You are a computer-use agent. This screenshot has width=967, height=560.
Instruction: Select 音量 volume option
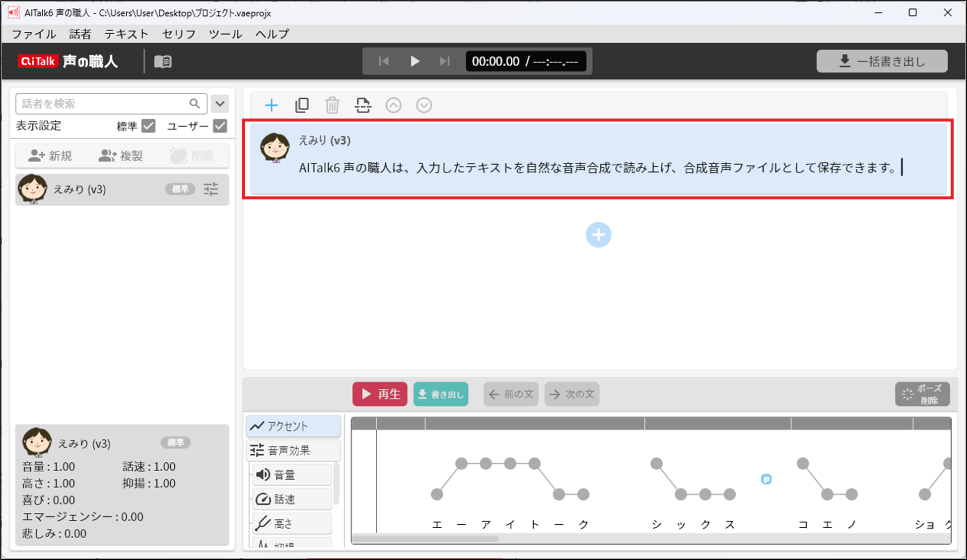292,475
